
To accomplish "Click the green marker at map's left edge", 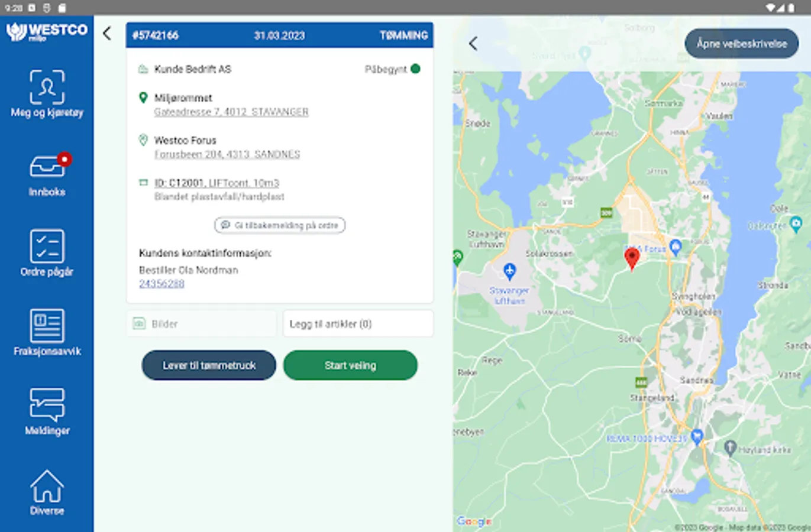I will coord(457,258).
